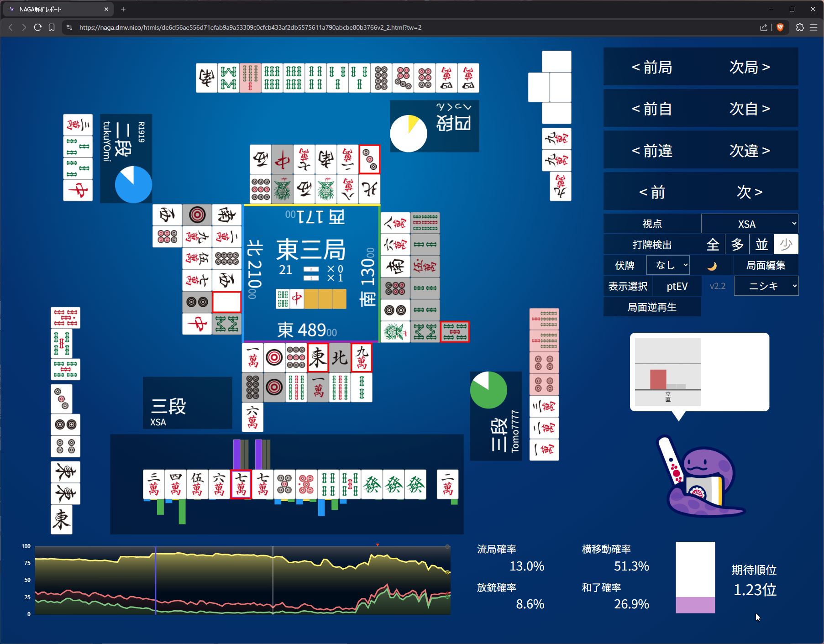Select the 少 discard detection option
The height and width of the screenshot is (644, 824).
(786, 245)
